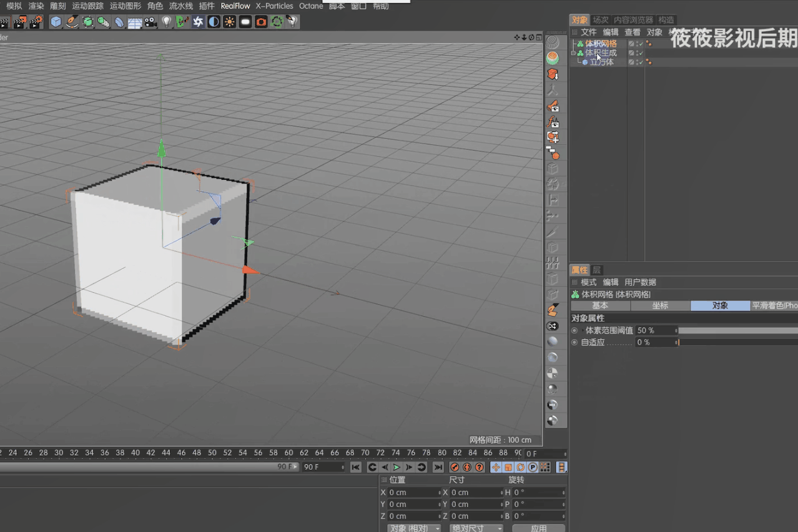Collapse the 体积生成 tree node
Screen dimensions: 798x532
[x=573, y=53]
